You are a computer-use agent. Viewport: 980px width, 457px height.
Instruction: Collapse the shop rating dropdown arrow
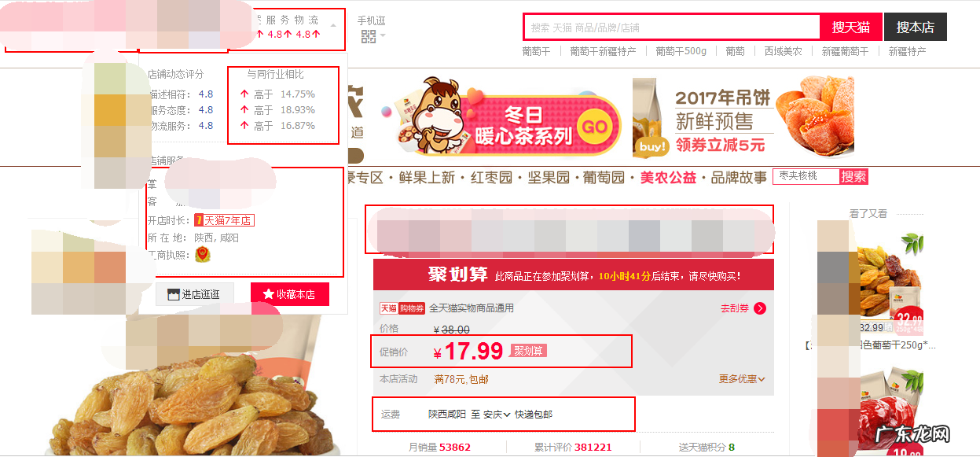pos(333,25)
